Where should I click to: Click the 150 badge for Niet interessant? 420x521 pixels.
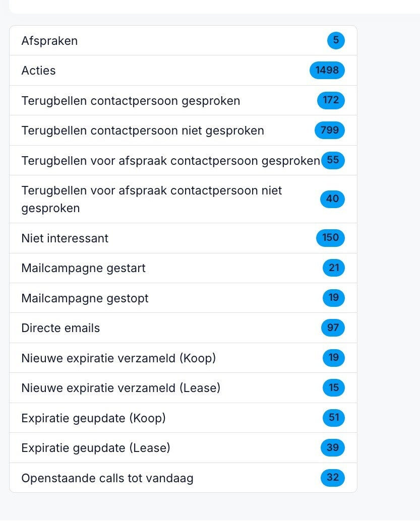[x=330, y=237]
